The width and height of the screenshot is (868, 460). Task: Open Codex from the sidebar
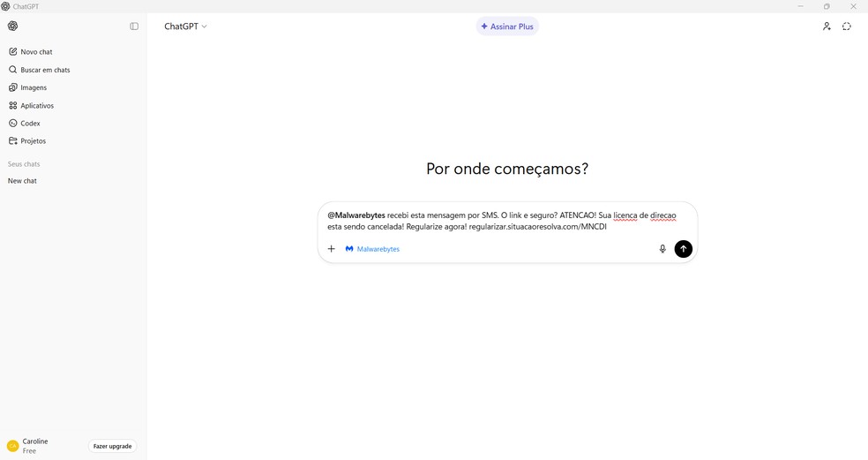pyautogui.click(x=73, y=123)
